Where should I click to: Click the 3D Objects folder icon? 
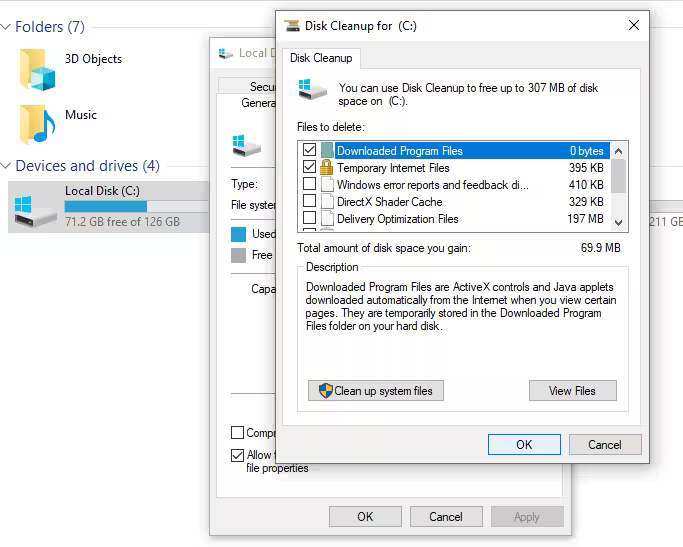tap(37, 70)
